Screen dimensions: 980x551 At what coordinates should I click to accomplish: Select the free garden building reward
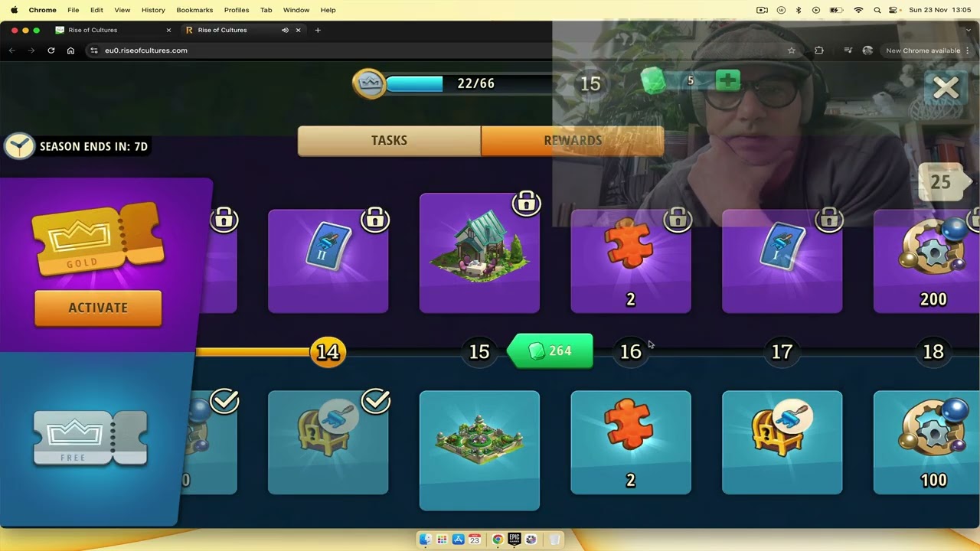(x=479, y=450)
